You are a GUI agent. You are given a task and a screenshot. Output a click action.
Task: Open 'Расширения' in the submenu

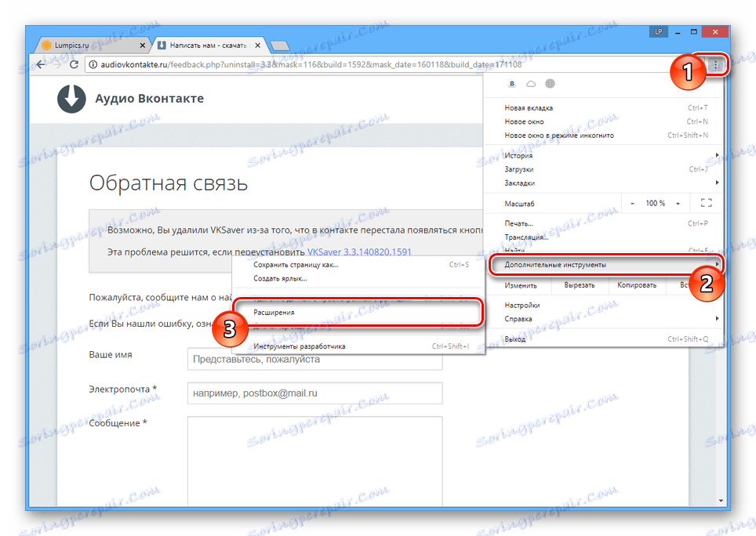[358, 312]
